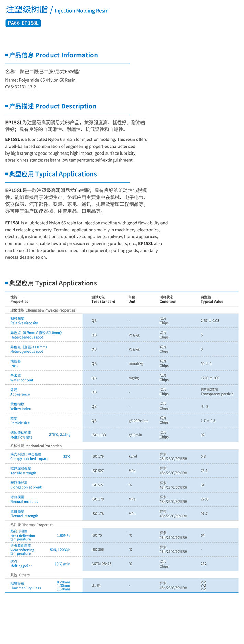Select the Charpy notched impact label
This screenshot has width=244, height=644.
(x=29, y=458)
